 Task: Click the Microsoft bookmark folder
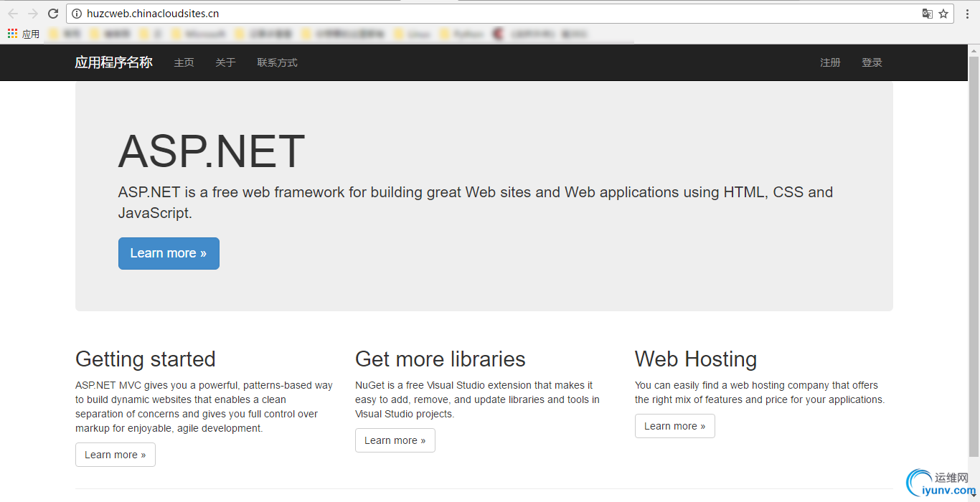pos(199,34)
